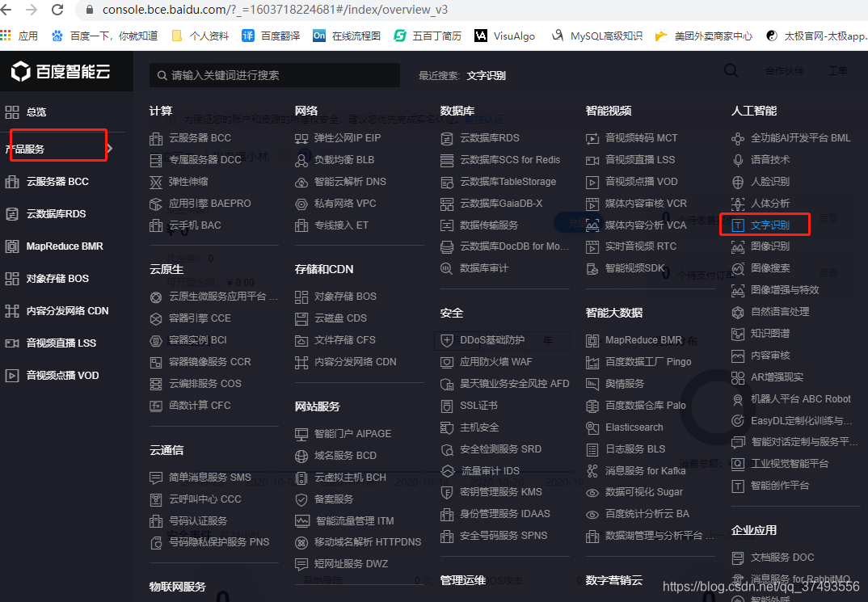The height and width of the screenshot is (602, 868).
Task: Click 云呼叫中心 CCC
Action: coord(204,499)
